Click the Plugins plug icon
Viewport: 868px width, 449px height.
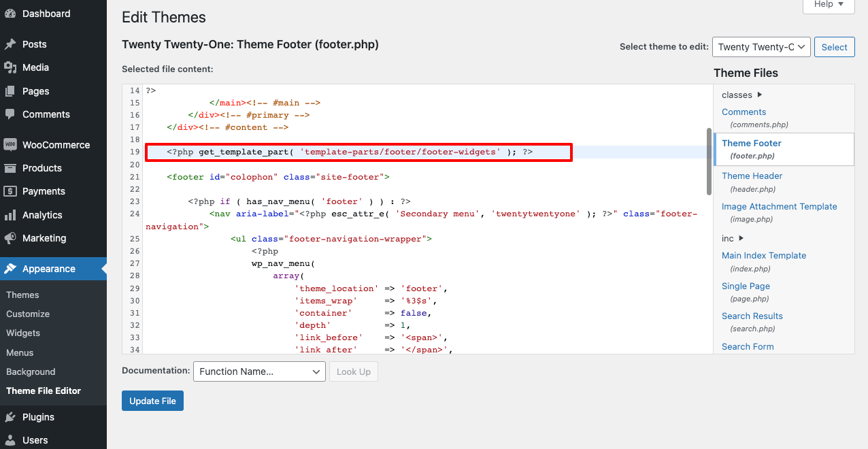click(x=10, y=417)
